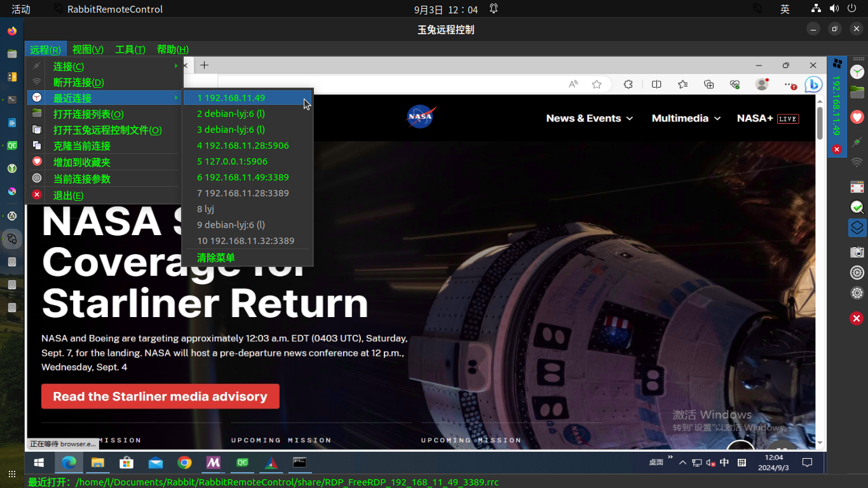Viewport: 868px width, 488px height.
Task: Click the full screen icon in right toolbar
Action: 857,187
